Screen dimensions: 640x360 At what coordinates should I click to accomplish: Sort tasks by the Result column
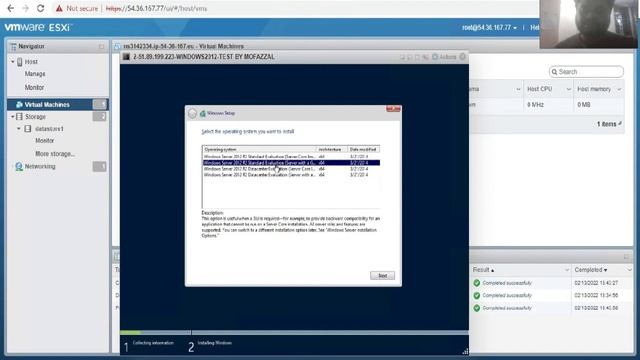(x=483, y=270)
